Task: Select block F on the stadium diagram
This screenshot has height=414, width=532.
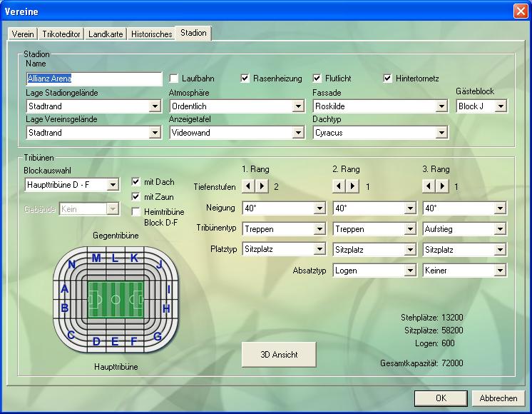Action: pyautogui.click(x=134, y=341)
